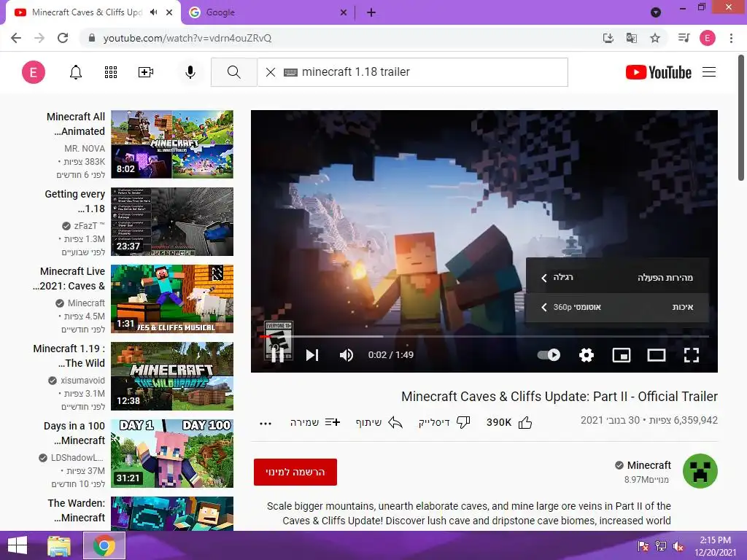Screen dimensions: 747x560
Task: Open system tray volume icon
Action: (x=678, y=546)
